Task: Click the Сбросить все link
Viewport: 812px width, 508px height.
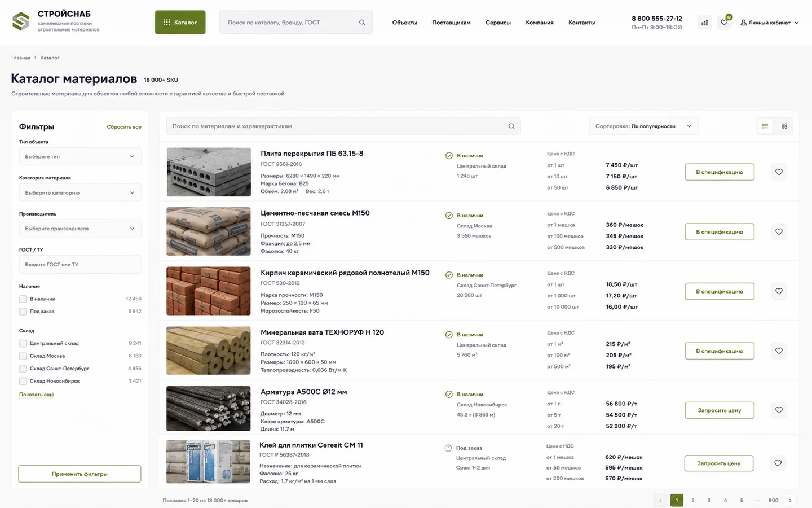Action: [124, 127]
